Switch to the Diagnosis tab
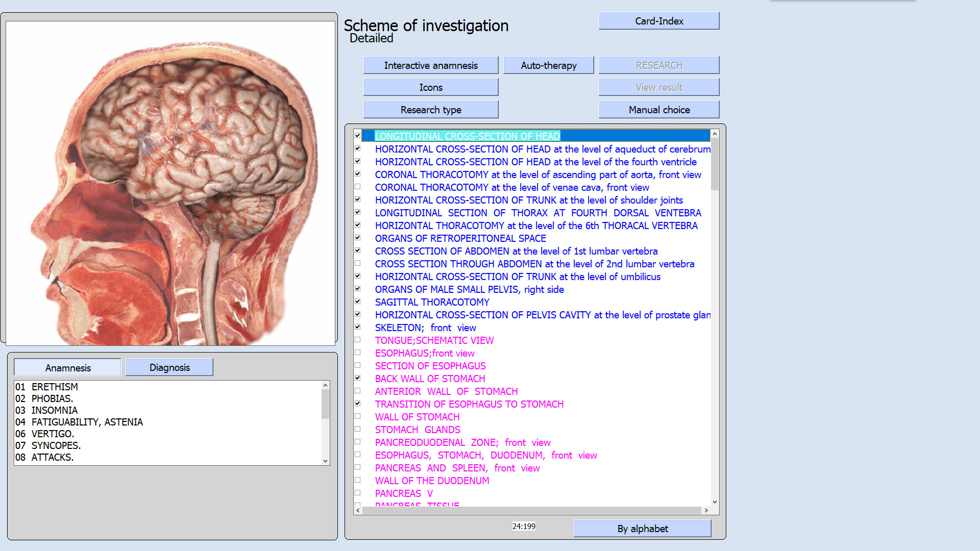 [x=169, y=367]
